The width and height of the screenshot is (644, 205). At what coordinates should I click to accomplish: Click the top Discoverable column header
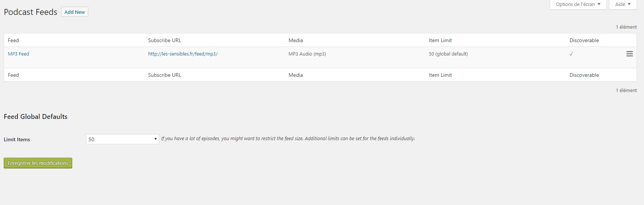click(x=584, y=40)
